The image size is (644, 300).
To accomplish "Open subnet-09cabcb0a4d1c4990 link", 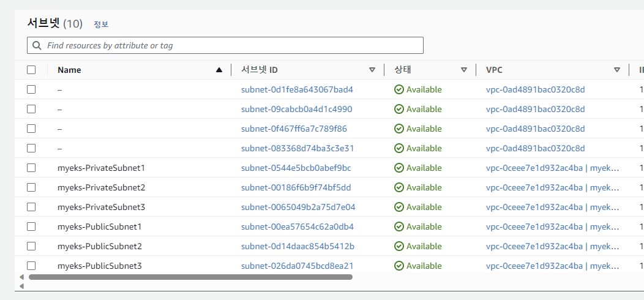I will coord(296,110).
